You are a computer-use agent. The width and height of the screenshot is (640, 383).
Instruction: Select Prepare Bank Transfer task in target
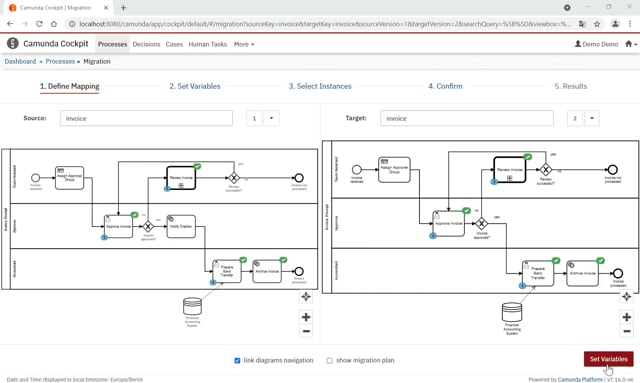coord(538,273)
